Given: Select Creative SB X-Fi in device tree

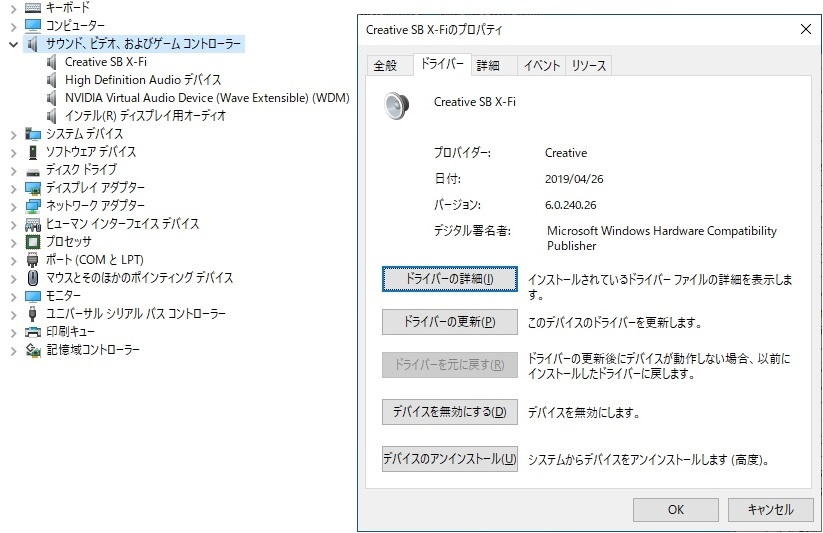Looking at the screenshot, I should coord(105,62).
